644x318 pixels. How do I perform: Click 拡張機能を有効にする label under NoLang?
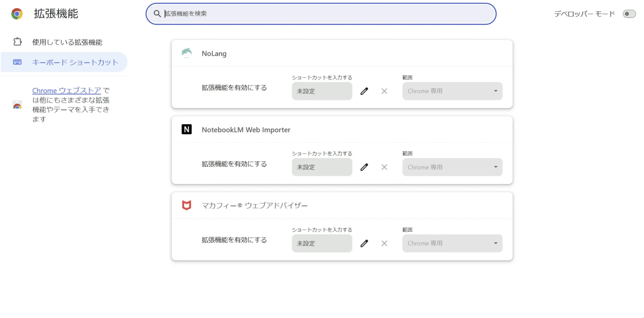[234, 88]
